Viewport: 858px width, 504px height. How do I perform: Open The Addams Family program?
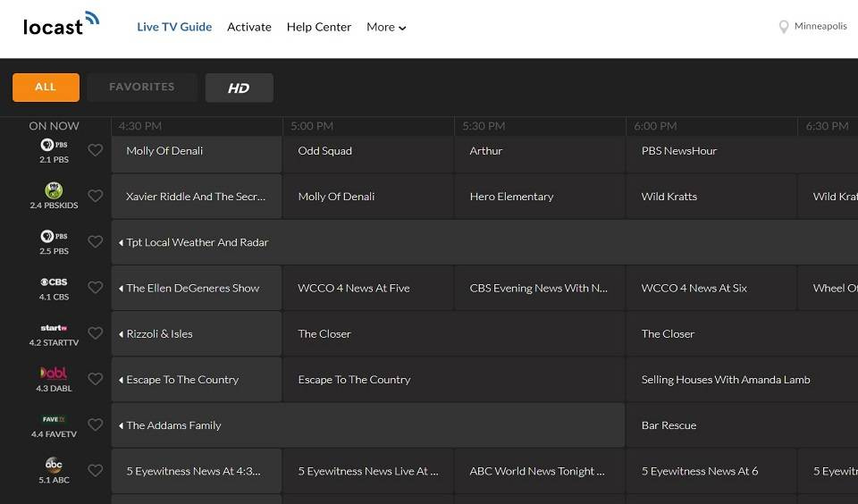368,425
